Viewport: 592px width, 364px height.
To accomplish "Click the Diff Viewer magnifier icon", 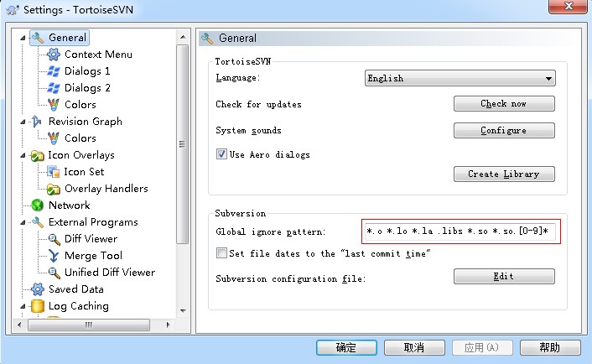I will click(54, 239).
